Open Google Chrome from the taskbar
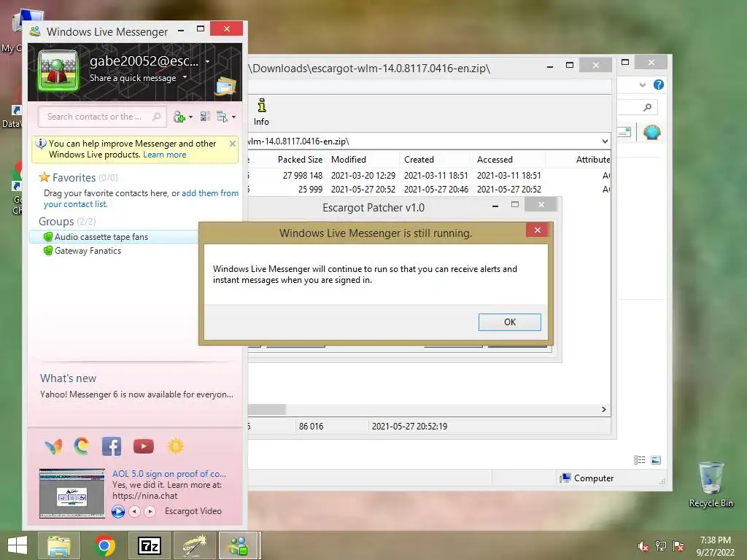 (x=104, y=545)
